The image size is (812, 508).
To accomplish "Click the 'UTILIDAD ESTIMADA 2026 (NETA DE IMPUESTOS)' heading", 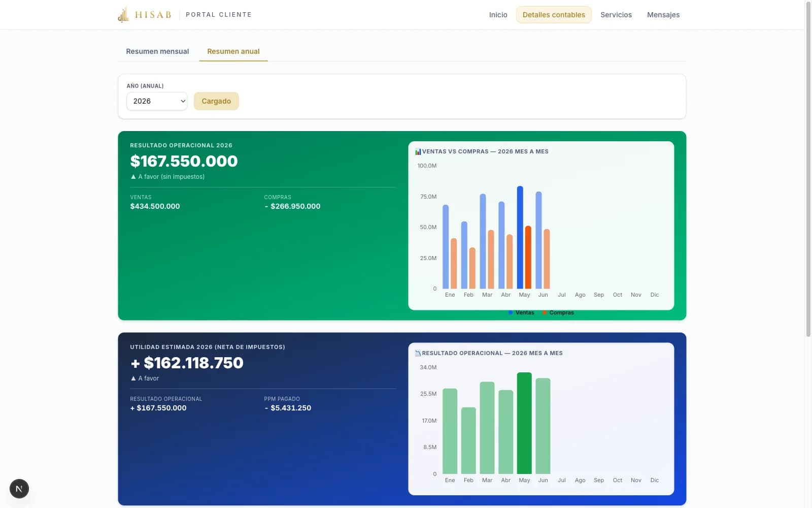I will [x=208, y=347].
